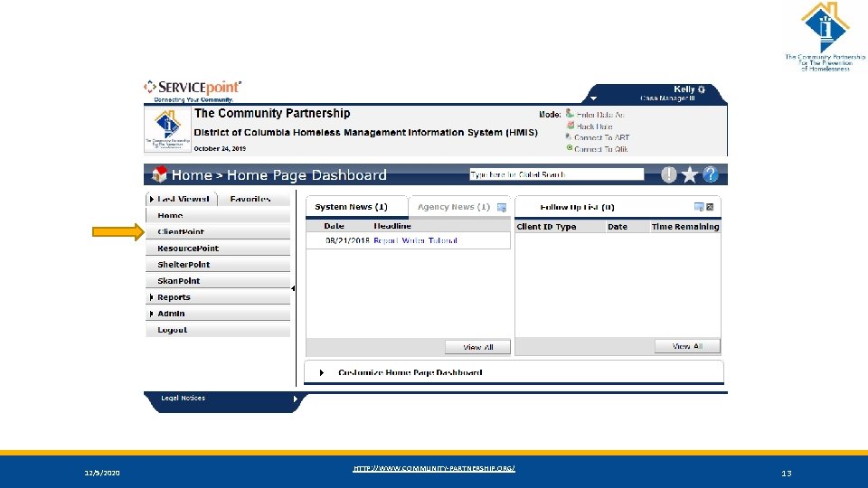Click the Community Partnership logo at top right
The height and width of the screenshot is (488, 868).
pyautogui.click(x=825, y=37)
